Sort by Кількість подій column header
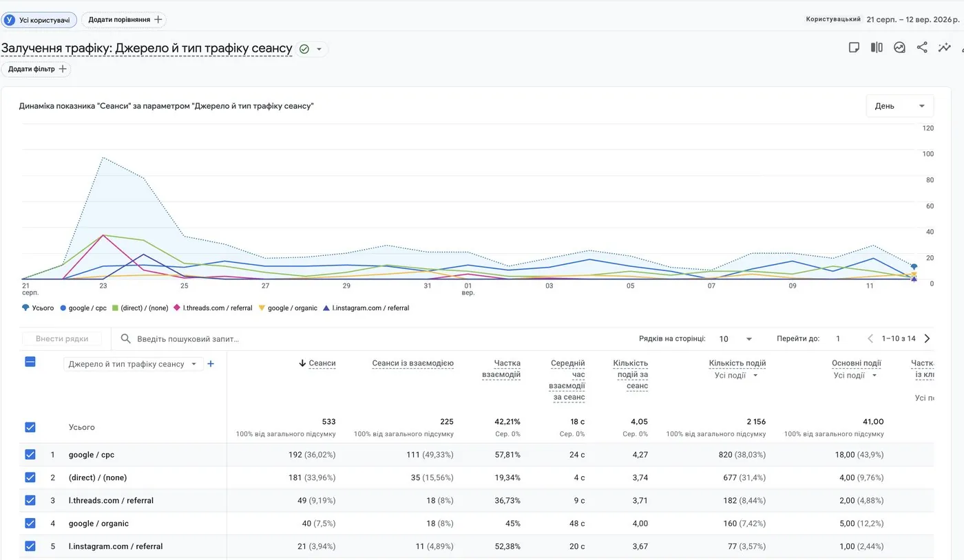Screen dimensions: 964x560 point(737,363)
